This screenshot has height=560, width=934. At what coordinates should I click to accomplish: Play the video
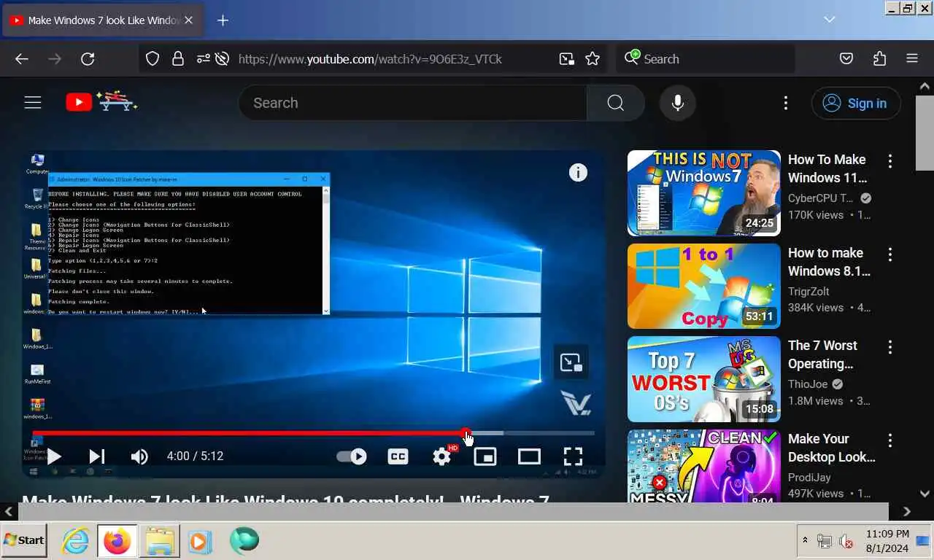[54, 456]
